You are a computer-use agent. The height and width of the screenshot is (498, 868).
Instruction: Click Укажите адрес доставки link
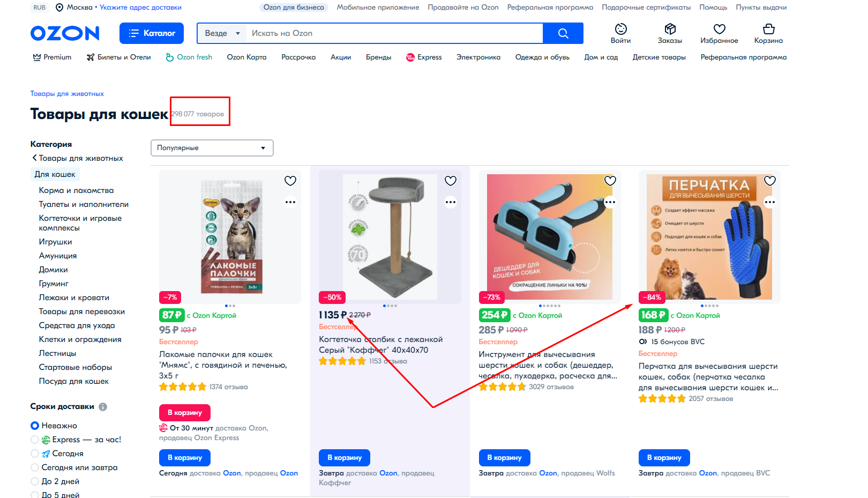click(x=140, y=8)
